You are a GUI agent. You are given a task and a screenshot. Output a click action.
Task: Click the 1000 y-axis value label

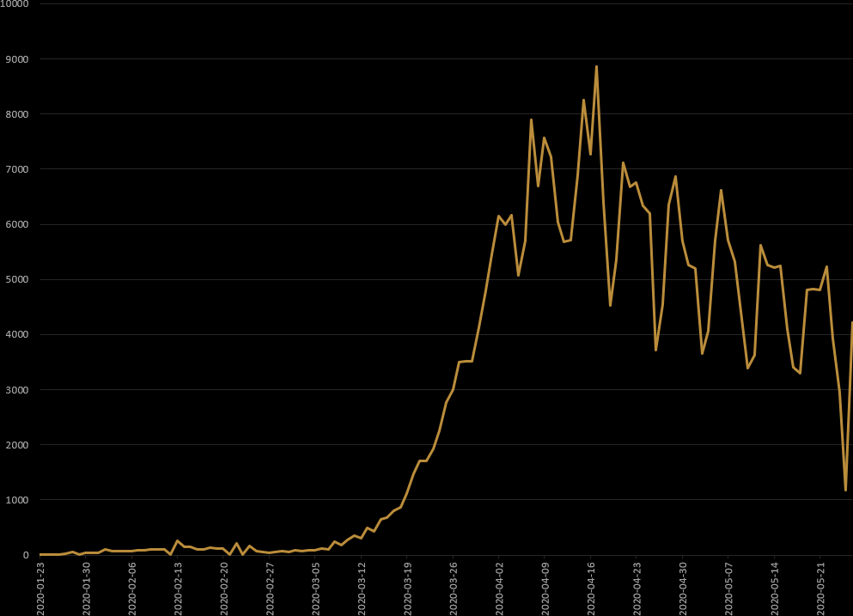click(x=17, y=500)
